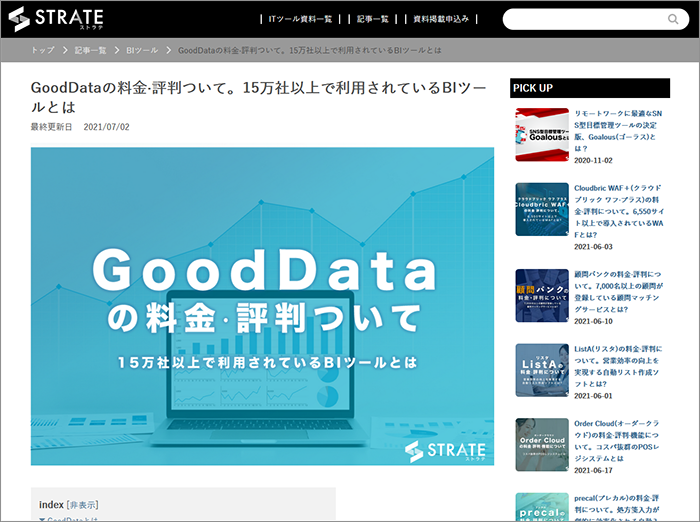
Task: Open ITツール資料一覧 menu item
Action: click(300, 19)
